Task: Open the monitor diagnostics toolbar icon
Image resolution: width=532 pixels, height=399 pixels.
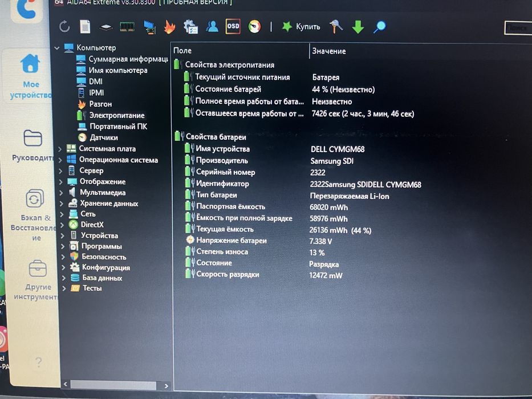Action: pyautogui.click(x=149, y=27)
